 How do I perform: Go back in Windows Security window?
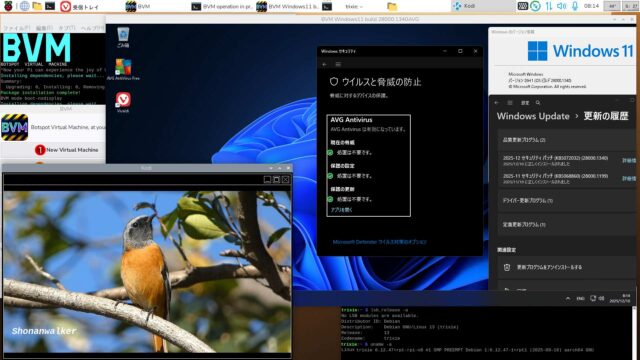pos(324,64)
